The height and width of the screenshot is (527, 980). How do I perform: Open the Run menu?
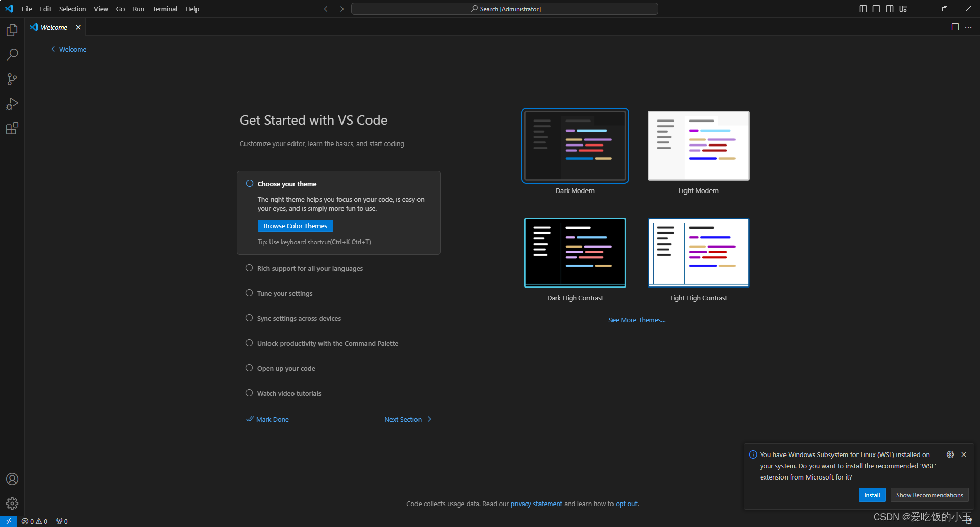pos(138,9)
